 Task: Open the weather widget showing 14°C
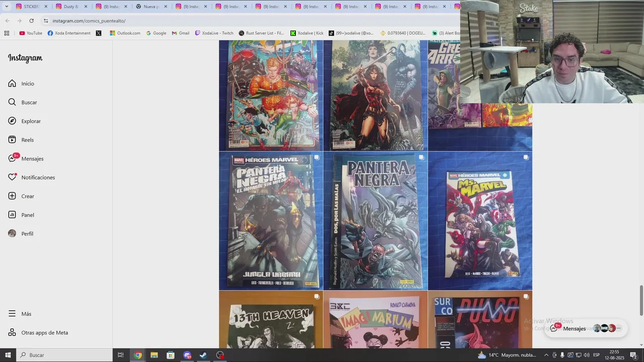507,355
